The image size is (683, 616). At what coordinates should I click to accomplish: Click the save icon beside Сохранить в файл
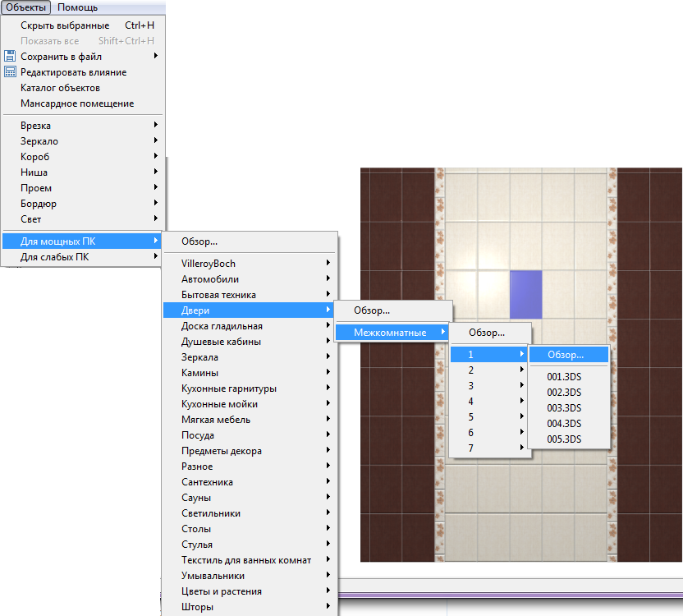click(10, 56)
